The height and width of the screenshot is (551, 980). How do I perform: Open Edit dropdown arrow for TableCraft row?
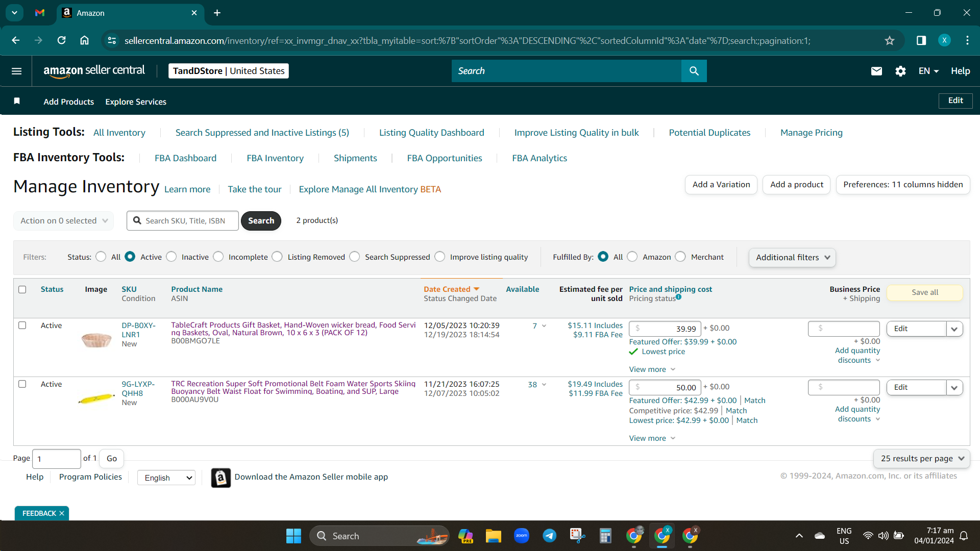954,329
